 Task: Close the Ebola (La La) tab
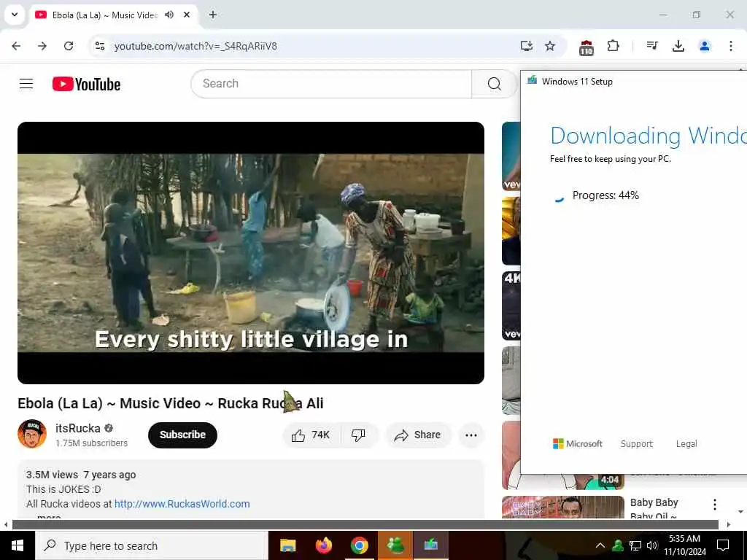pyautogui.click(x=187, y=15)
